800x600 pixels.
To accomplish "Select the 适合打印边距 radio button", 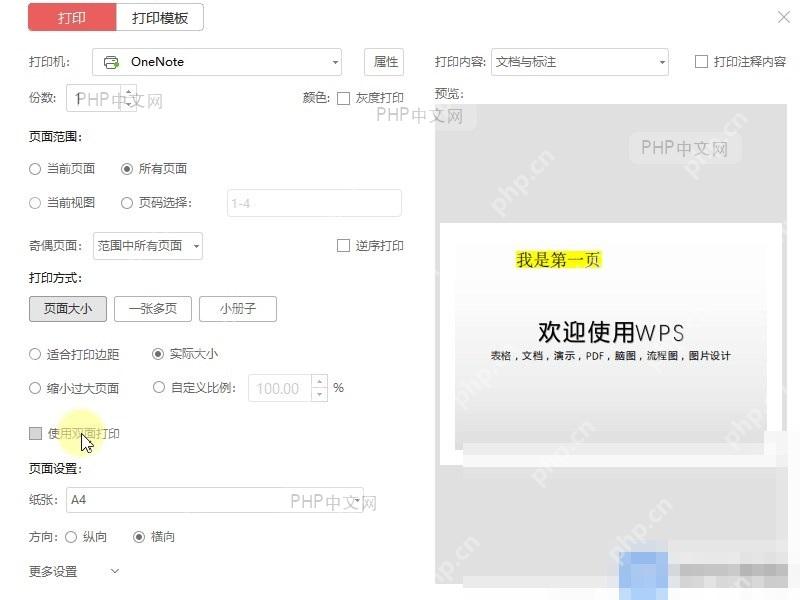I will tap(35, 354).
